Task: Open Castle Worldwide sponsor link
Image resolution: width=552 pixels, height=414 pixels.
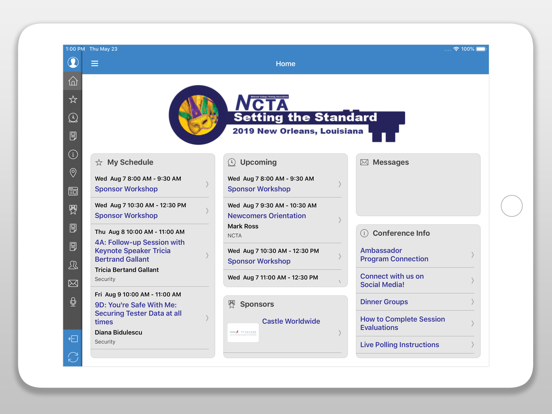Action: click(291, 321)
